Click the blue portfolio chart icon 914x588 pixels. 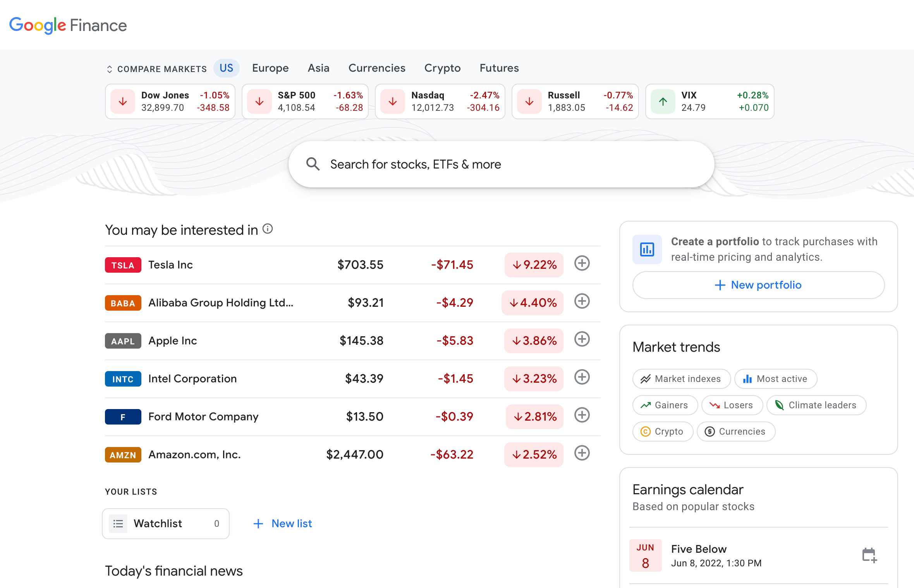[646, 249]
